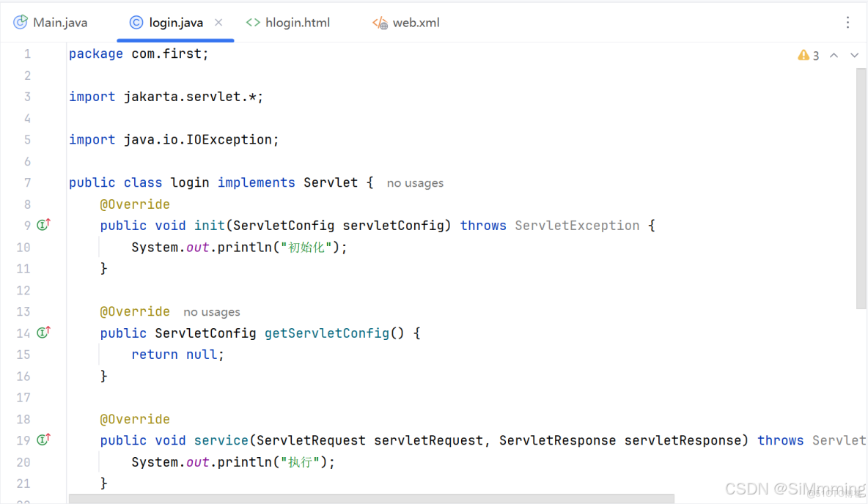Click the yellow warning triangle inspection icon

pyautogui.click(x=802, y=55)
